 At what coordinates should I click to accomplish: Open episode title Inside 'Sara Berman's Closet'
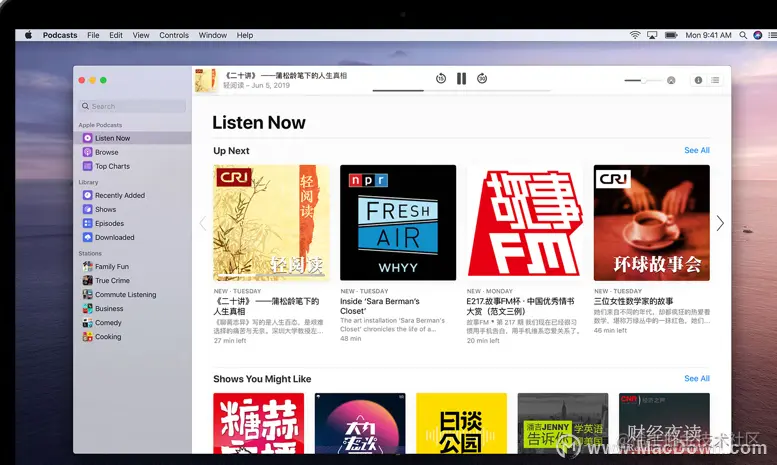380,306
